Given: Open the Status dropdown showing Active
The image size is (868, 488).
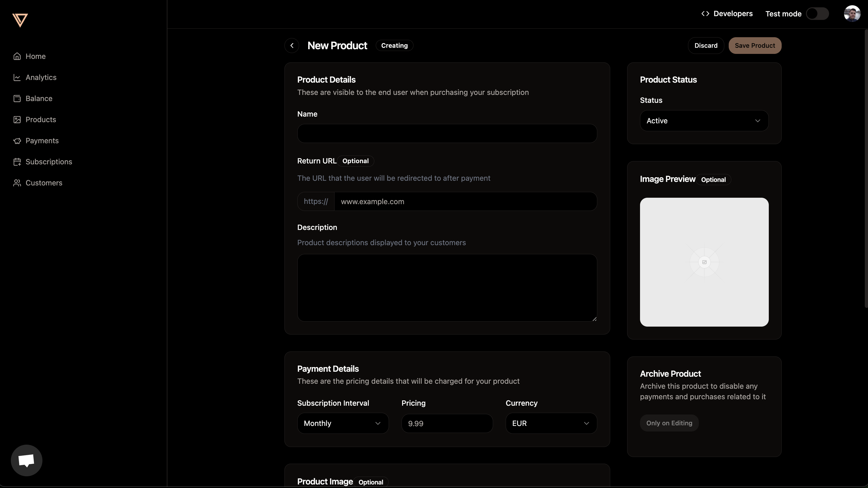Looking at the screenshot, I should pyautogui.click(x=704, y=121).
